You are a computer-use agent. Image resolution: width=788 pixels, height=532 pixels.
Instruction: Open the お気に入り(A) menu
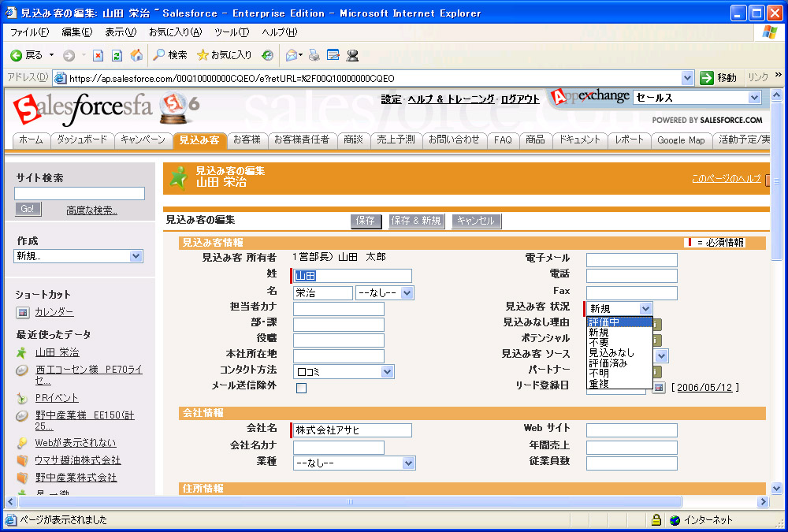(176, 32)
